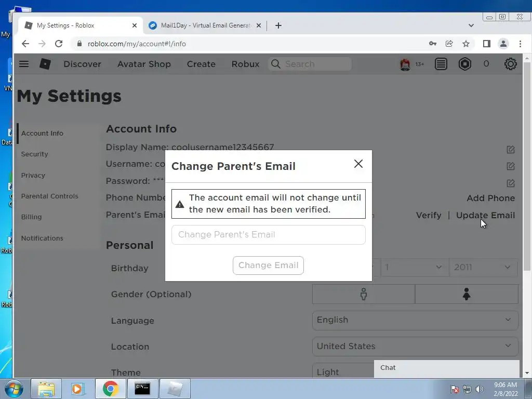Toggle the Chrome side panel
The image size is (532, 399).
486,44
